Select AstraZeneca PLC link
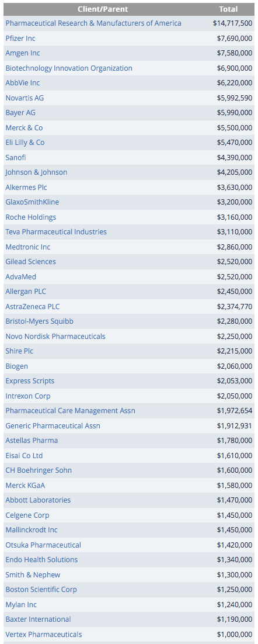 [33, 306]
